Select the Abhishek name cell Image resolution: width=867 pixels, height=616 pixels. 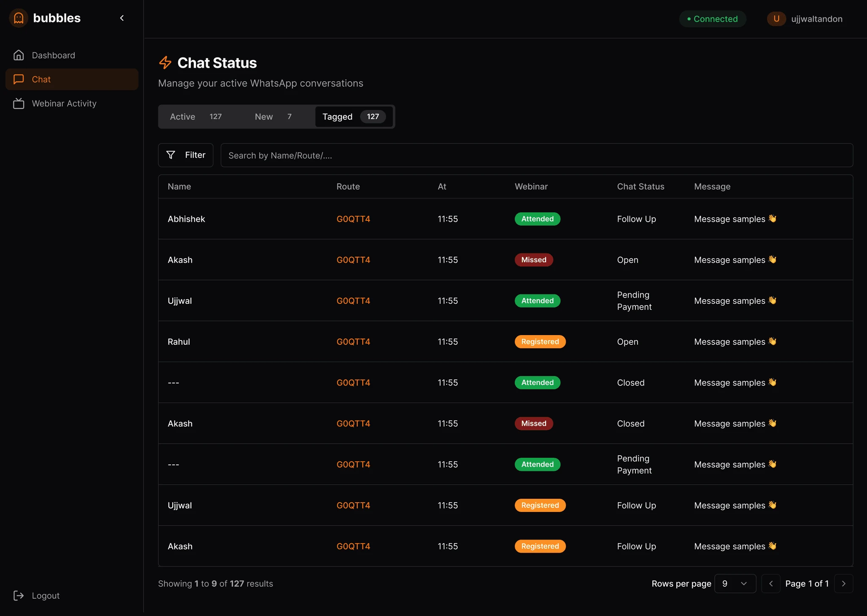click(186, 219)
